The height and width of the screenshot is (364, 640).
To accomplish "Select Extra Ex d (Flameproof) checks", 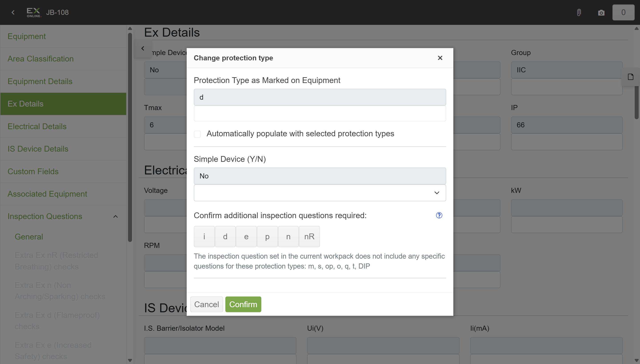I will click(57, 321).
